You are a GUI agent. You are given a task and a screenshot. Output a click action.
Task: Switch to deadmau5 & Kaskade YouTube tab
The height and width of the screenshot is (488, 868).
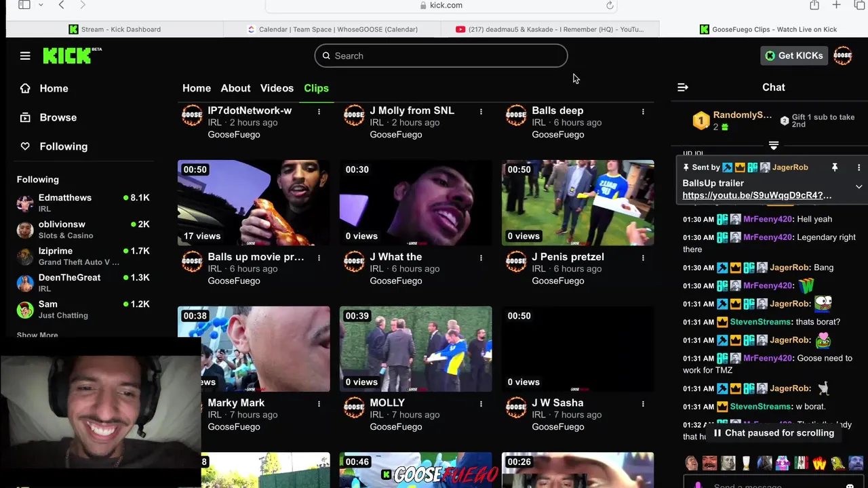pos(549,29)
